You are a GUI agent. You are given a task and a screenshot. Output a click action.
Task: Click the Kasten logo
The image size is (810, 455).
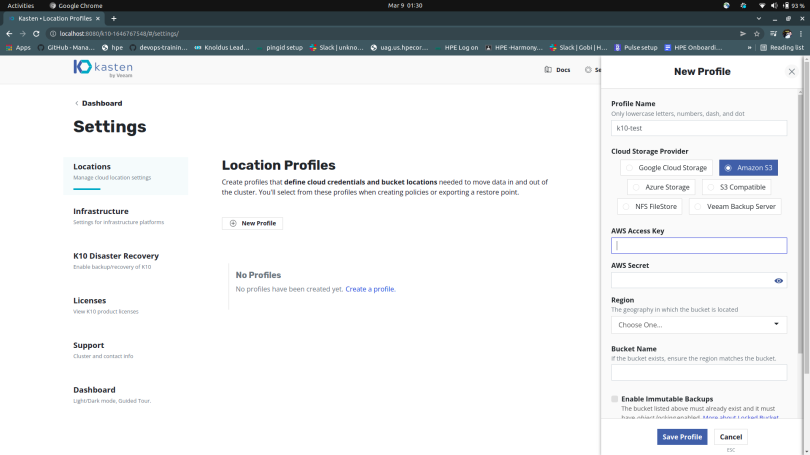point(103,68)
